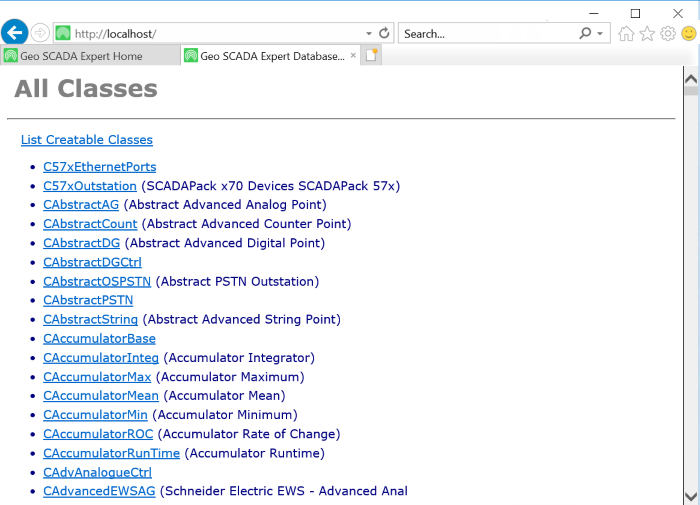Open the C57xEthernetPorts class link
700x505 pixels.
pyautogui.click(x=100, y=167)
